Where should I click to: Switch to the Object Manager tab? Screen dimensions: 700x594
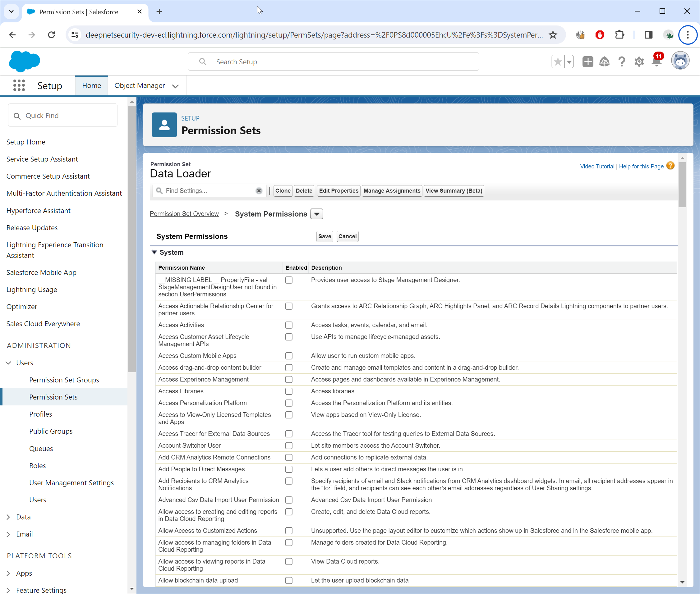[140, 85]
